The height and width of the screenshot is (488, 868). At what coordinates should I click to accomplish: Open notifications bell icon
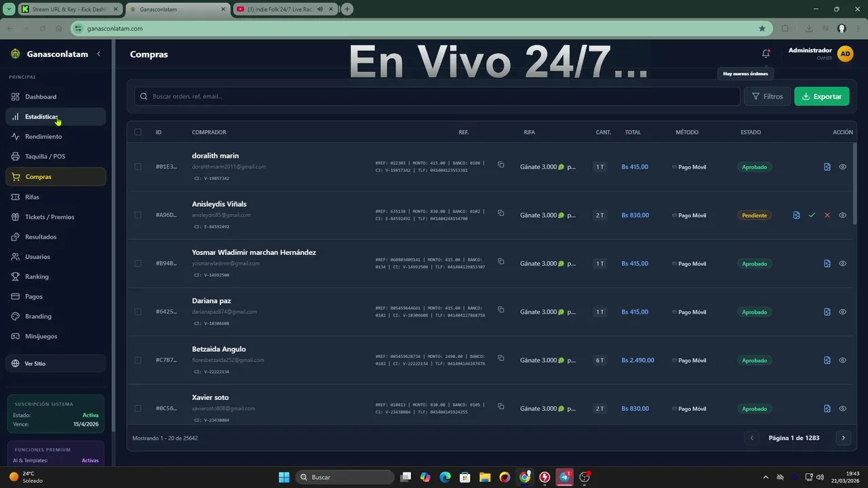766,54
